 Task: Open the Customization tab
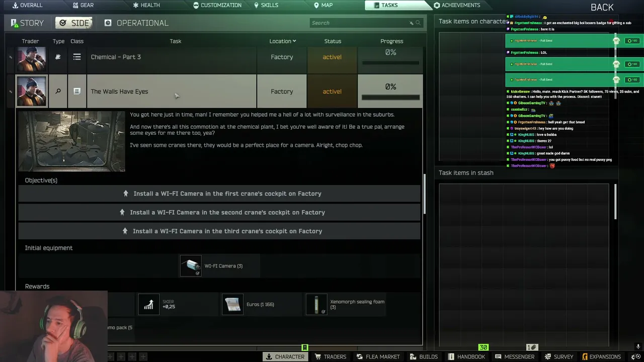point(217,5)
